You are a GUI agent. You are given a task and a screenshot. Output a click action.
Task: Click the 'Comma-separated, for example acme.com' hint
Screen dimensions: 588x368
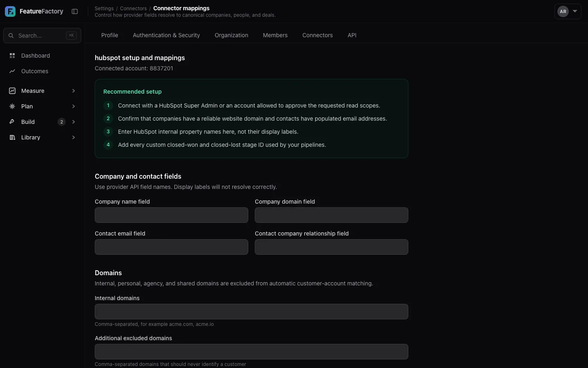click(x=154, y=324)
